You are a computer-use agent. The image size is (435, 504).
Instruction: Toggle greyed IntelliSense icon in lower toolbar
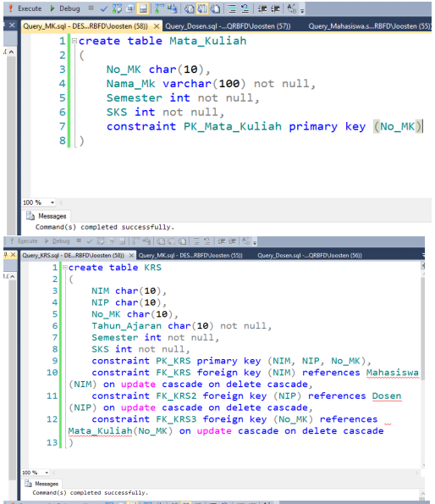click(x=123, y=241)
